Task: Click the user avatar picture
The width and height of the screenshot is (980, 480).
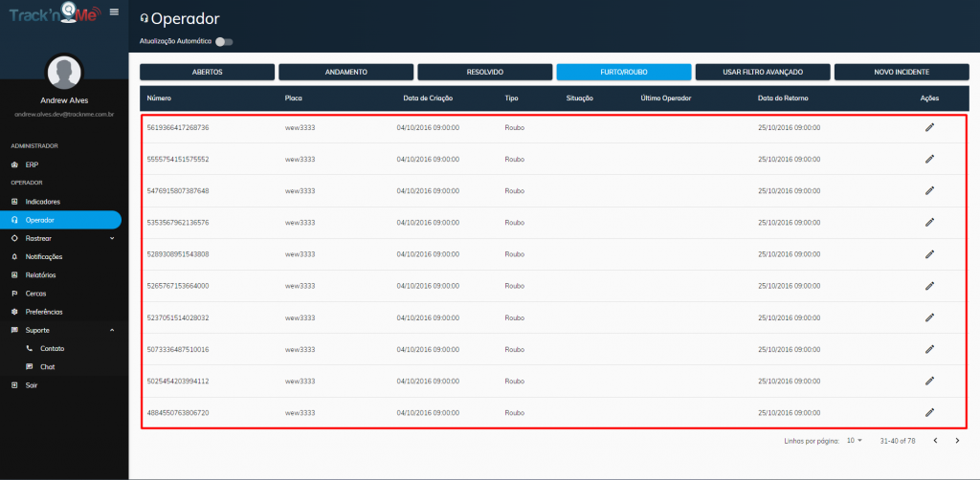Action: [x=64, y=73]
